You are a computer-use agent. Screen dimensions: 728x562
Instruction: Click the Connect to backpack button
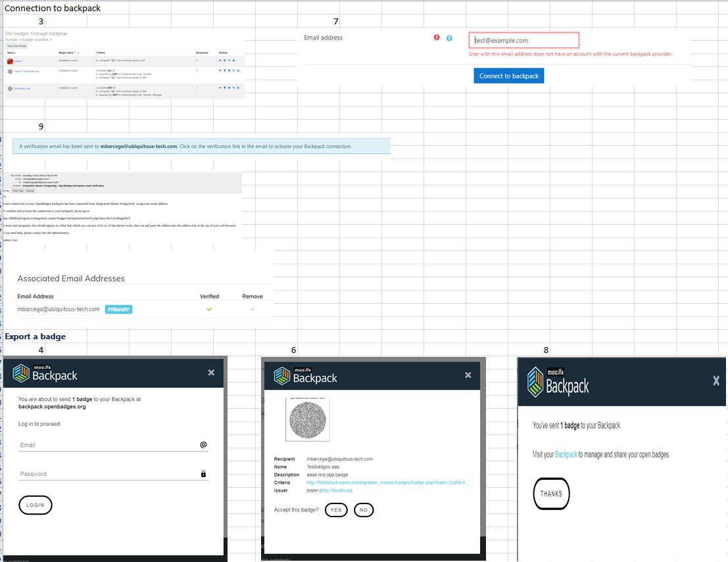(x=509, y=76)
